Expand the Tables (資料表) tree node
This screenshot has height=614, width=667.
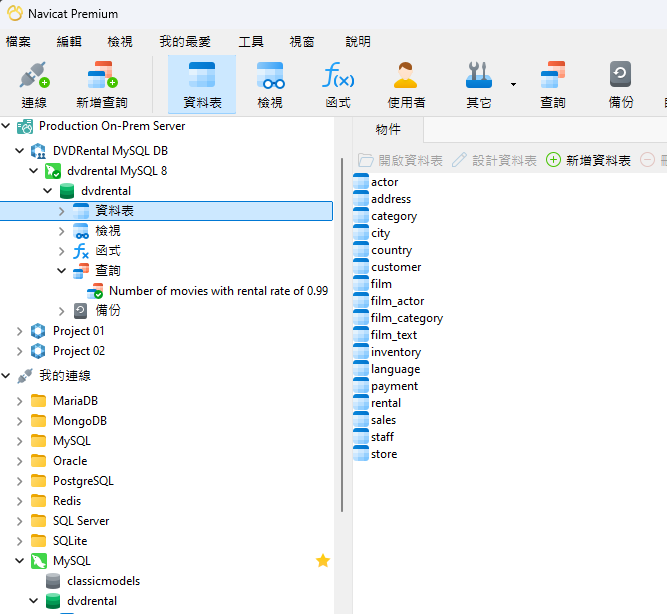pyautogui.click(x=62, y=211)
